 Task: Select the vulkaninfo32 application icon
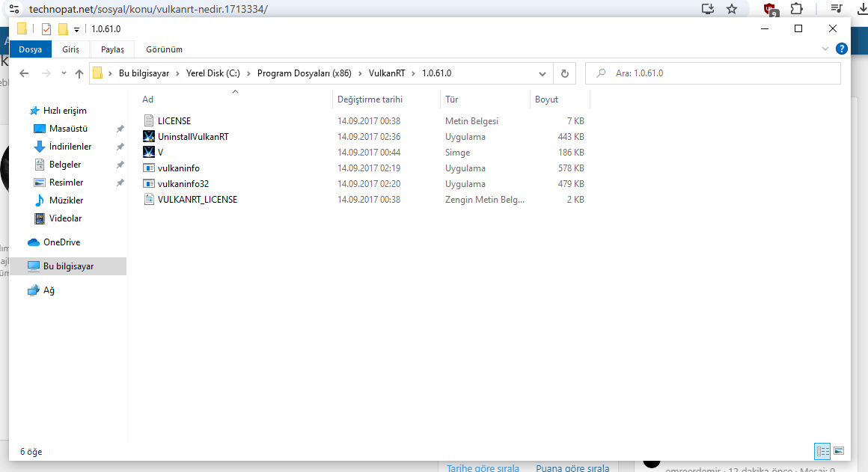point(148,183)
